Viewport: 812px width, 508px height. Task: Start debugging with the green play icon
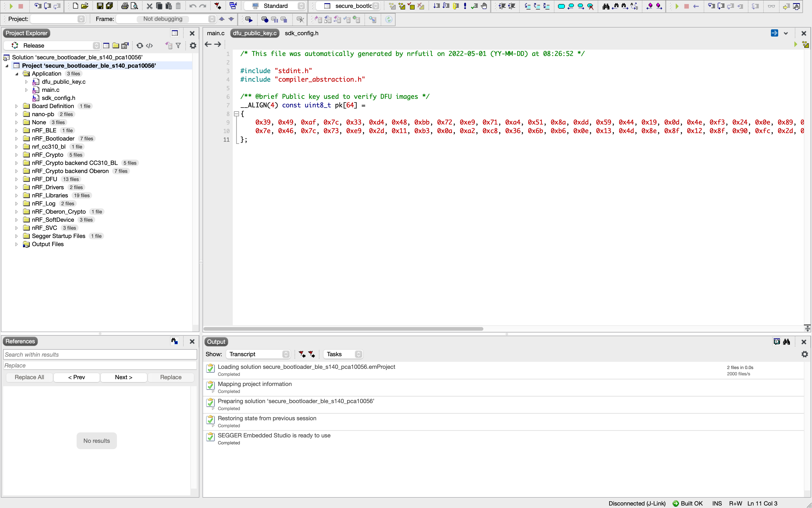click(x=676, y=6)
